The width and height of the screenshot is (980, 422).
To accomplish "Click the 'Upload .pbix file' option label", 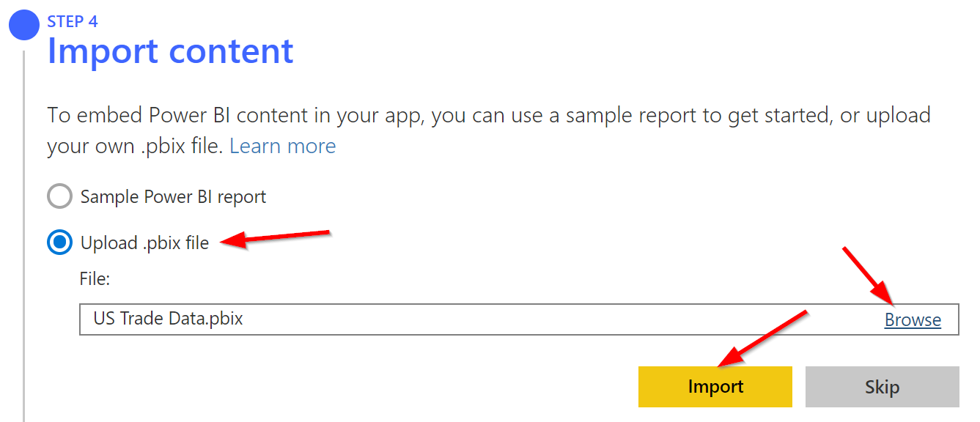I will coord(144,243).
